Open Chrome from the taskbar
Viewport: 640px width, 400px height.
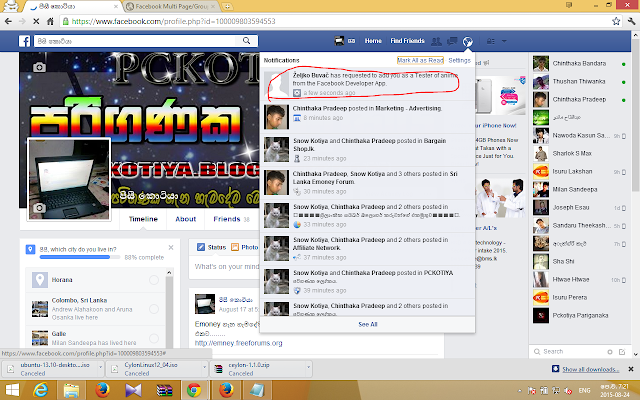pyautogui.click(x=194, y=390)
